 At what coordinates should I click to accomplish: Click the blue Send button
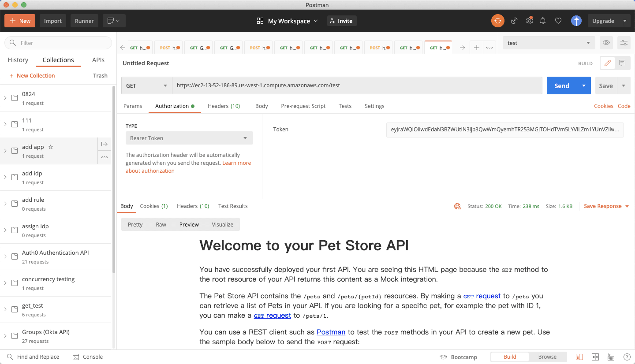tap(562, 85)
